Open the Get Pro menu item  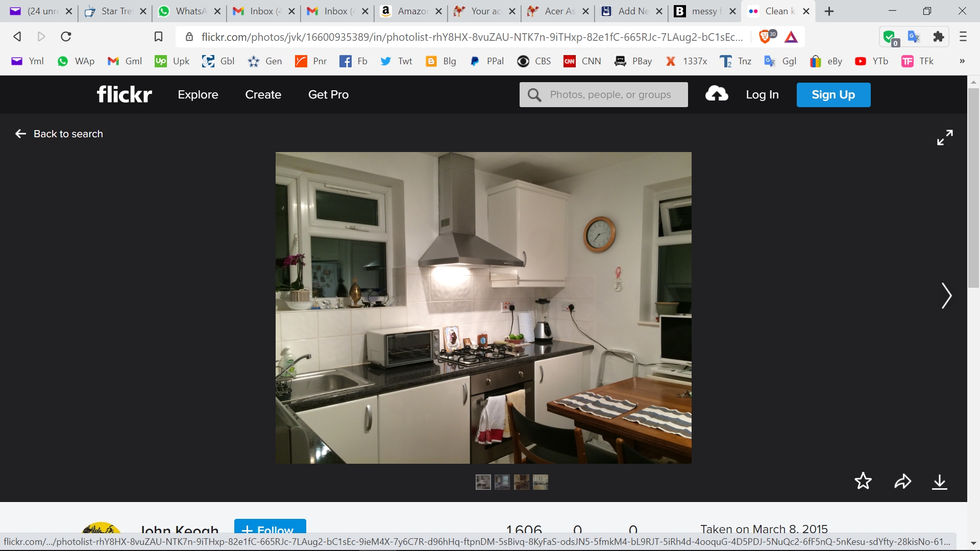[x=328, y=94]
